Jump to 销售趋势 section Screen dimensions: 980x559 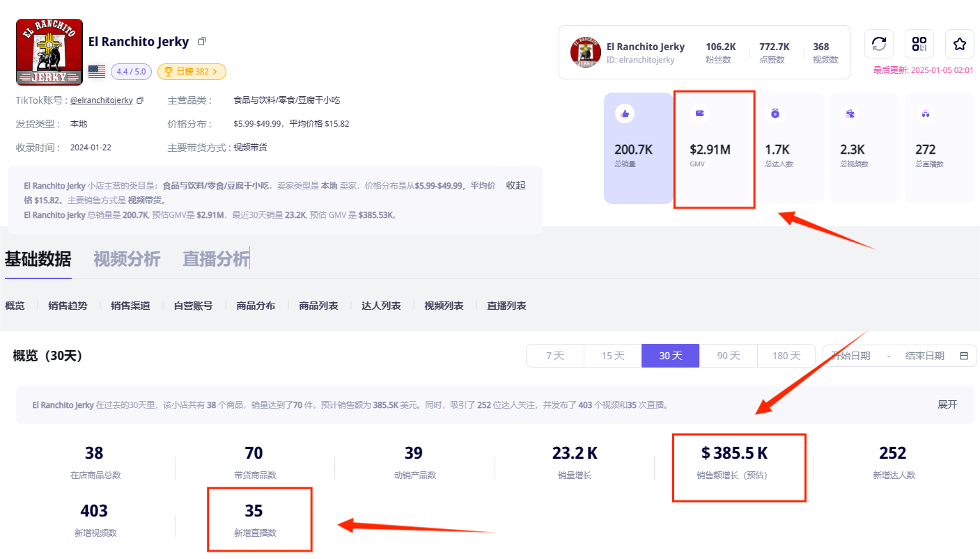click(x=68, y=306)
